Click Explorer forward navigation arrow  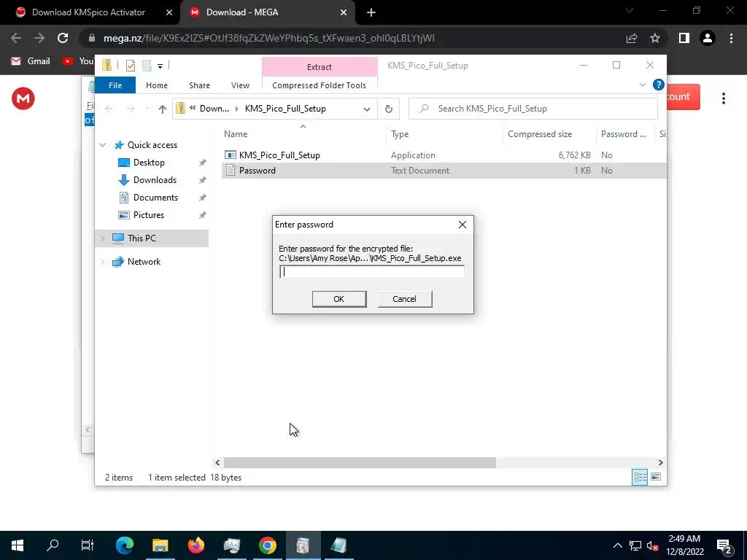[x=130, y=109]
